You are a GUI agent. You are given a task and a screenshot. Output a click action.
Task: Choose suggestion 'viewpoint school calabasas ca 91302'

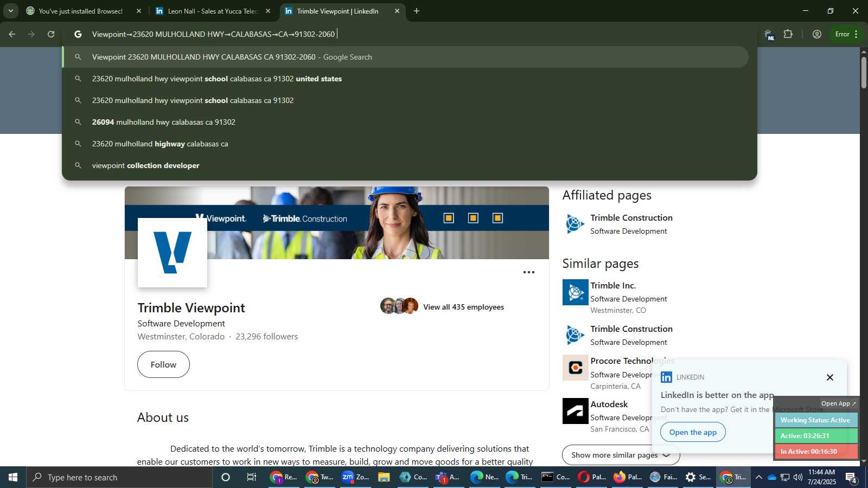405,100
